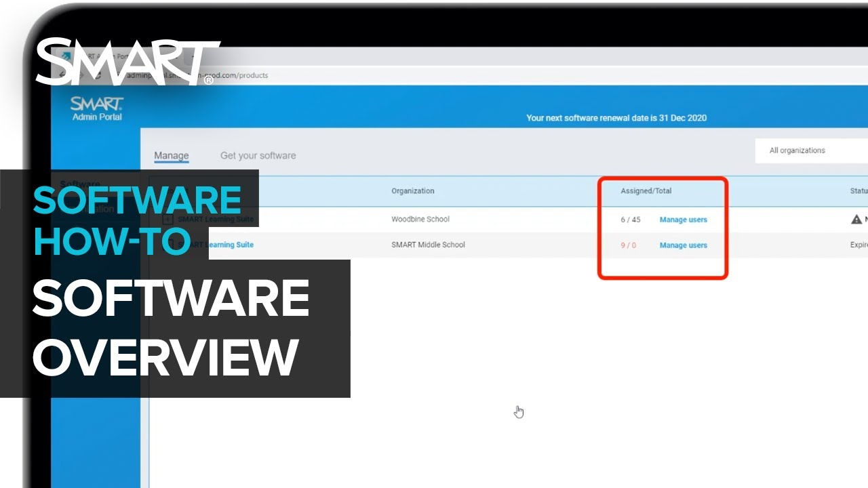This screenshot has width=868, height=488.
Task: Click Manage users for Woodbine School
Action: [683, 220]
